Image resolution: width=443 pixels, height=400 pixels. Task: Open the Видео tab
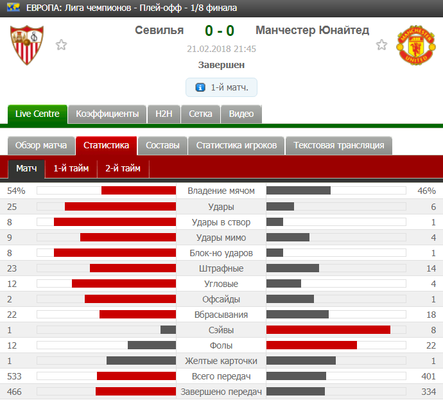tap(241, 114)
